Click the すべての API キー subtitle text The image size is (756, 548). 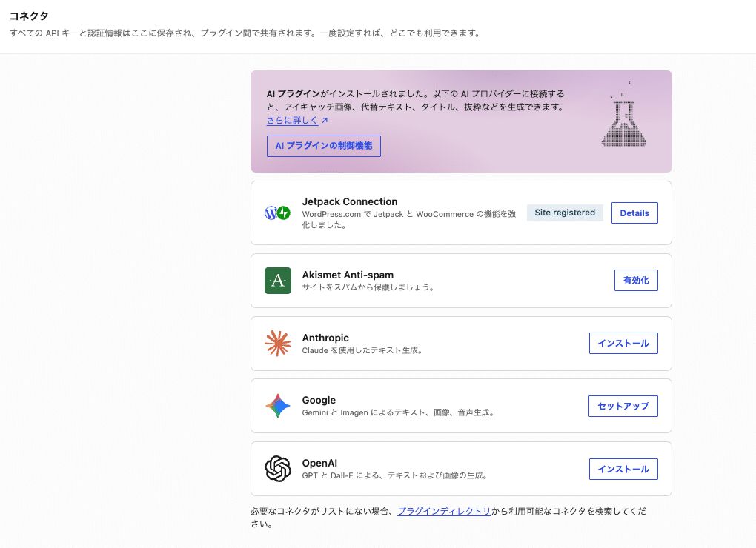coord(245,33)
